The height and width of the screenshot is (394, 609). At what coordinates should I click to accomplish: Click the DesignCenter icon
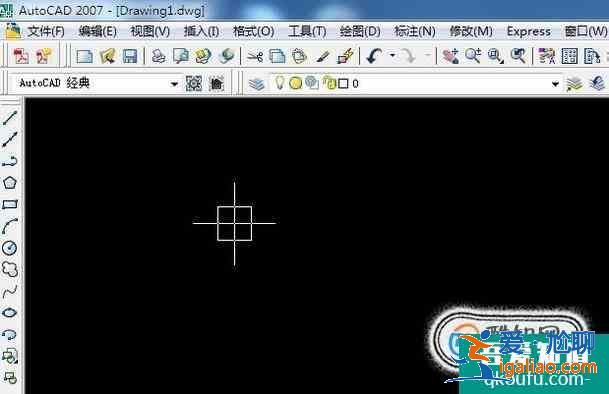(569, 57)
